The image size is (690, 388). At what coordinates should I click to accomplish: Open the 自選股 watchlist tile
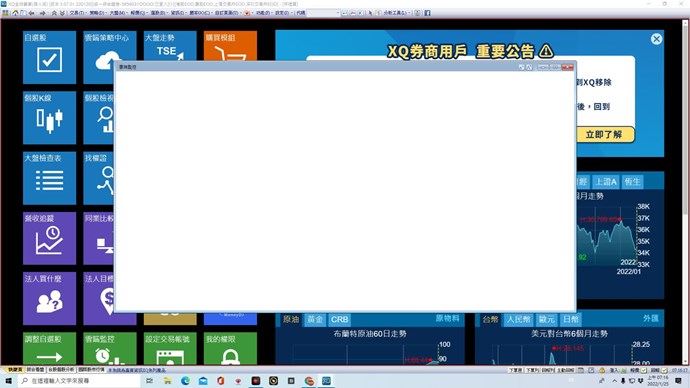click(x=49, y=57)
